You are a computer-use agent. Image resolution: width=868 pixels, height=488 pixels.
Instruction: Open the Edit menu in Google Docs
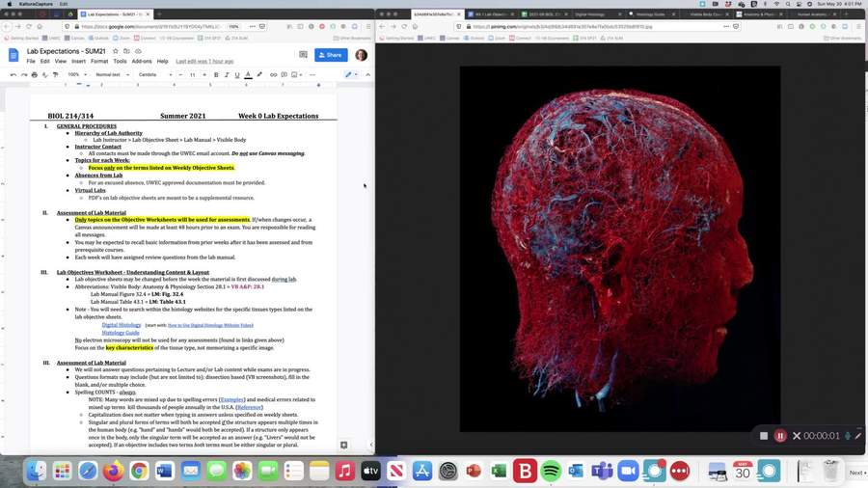click(x=44, y=62)
